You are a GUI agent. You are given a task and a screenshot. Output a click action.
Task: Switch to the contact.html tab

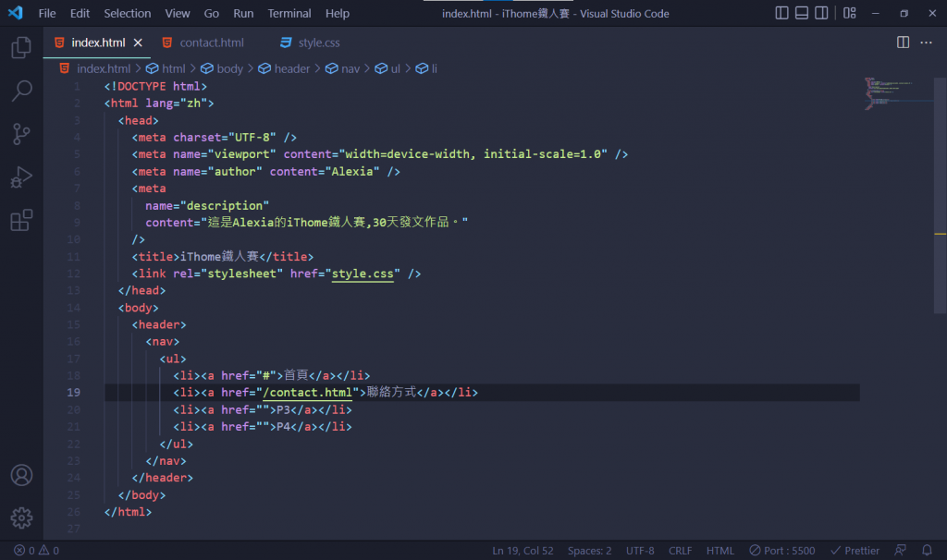(x=212, y=43)
